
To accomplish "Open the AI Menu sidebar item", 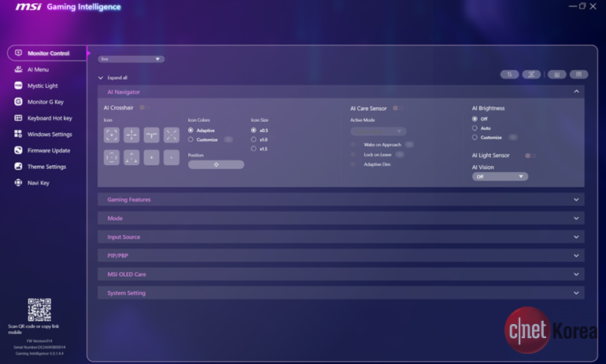I will (38, 69).
